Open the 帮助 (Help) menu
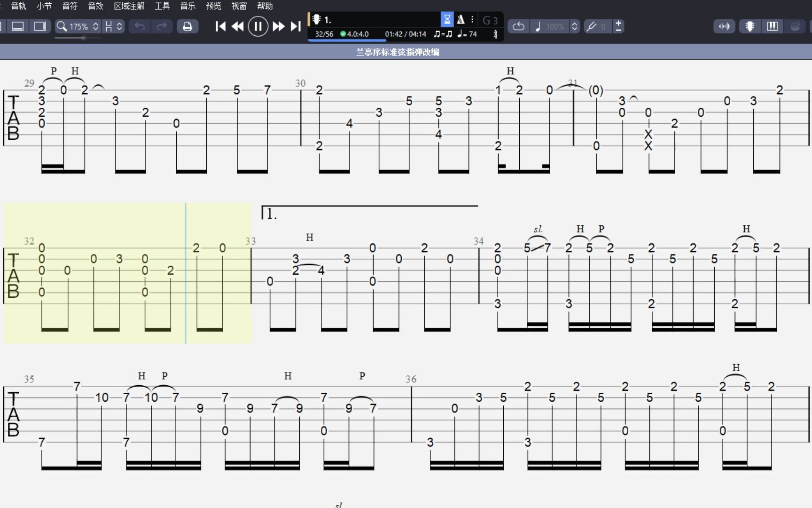The height and width of the screenshot is (508, 812). point(265,6)
